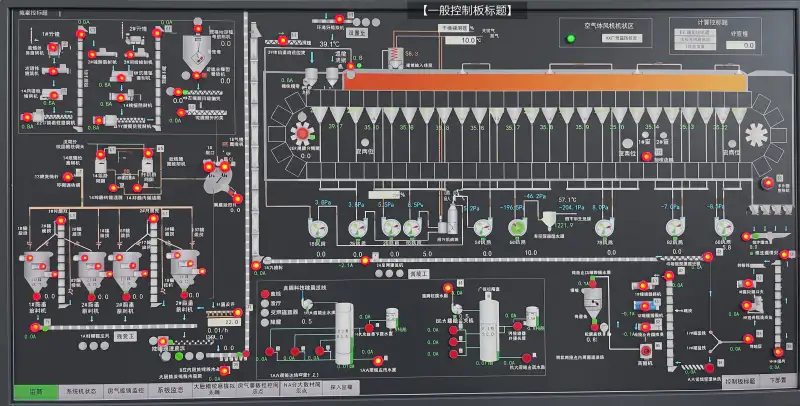Click the 3.8Pa fan labeled 1# blower
The width and height of the screenshot is (800, 406).
pos(318,228)
